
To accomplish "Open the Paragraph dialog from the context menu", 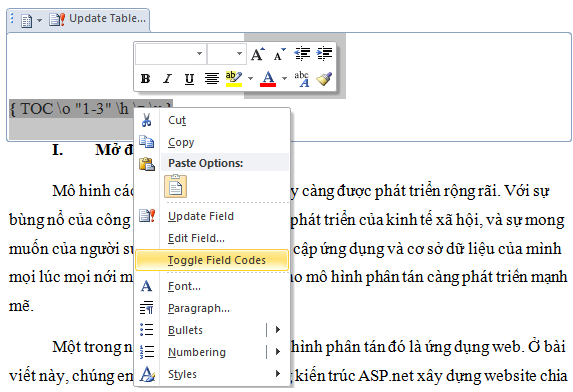I will tap(212, 308).
